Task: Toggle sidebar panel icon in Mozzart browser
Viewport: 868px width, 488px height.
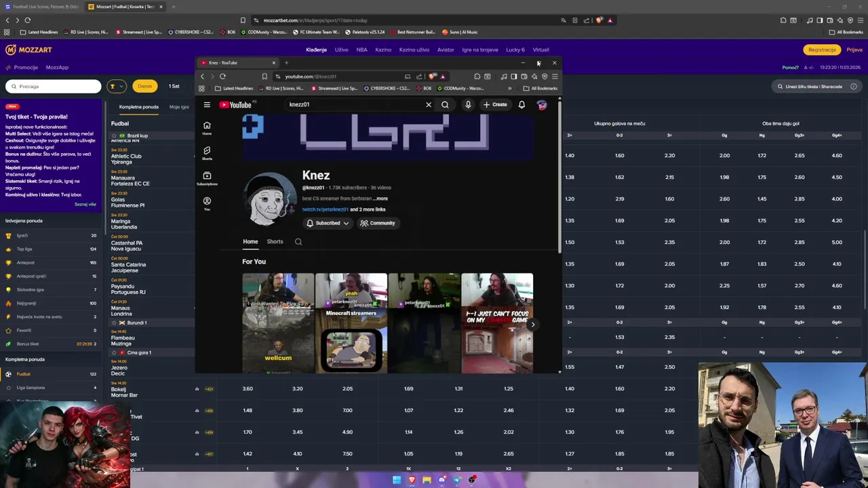Action: (820, 20)
